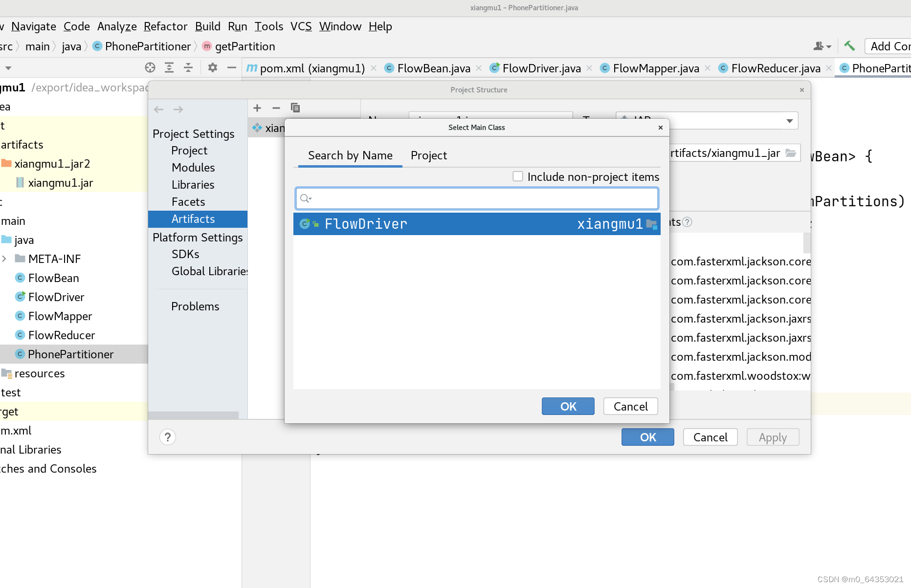This screenshot has width=911, height=588.
Task: Click Collapse All icon in project panel
Action: point(188,67)
